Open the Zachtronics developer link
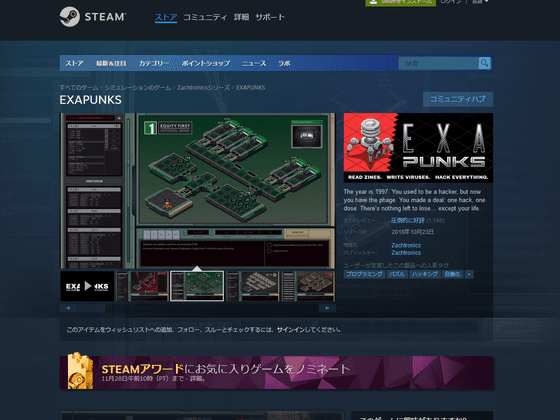 tap(406, 245)
